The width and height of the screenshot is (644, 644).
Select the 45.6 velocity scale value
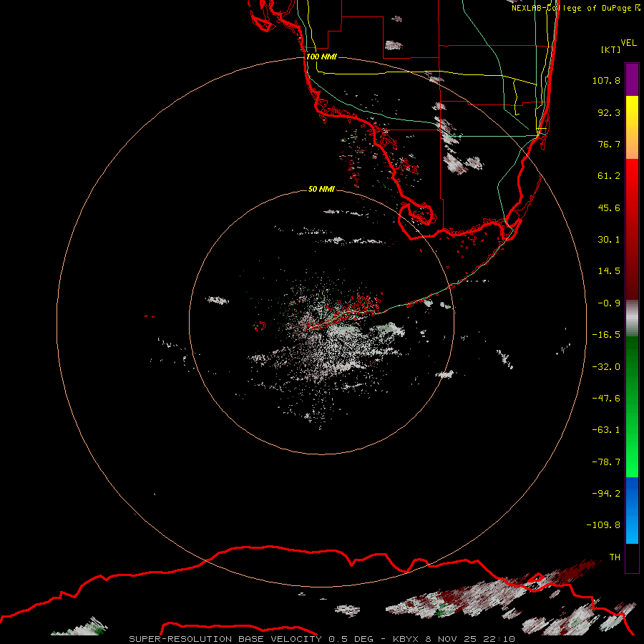[609, 208]
